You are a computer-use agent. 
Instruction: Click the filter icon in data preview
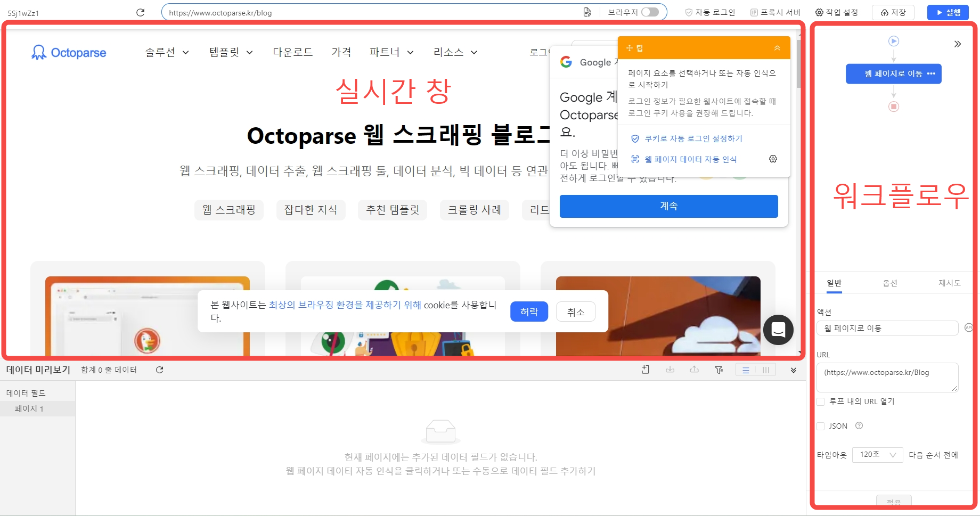[718, 370]
